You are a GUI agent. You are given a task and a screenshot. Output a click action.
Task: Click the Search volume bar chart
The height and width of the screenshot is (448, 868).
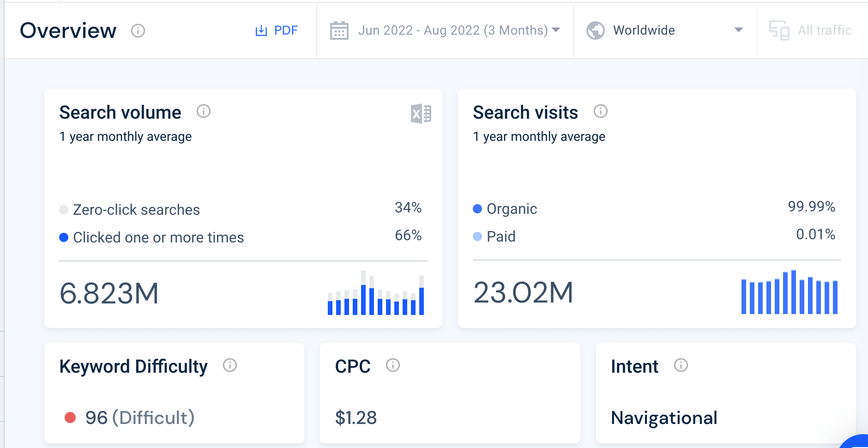pyautogui.click(x=375, y=294)
